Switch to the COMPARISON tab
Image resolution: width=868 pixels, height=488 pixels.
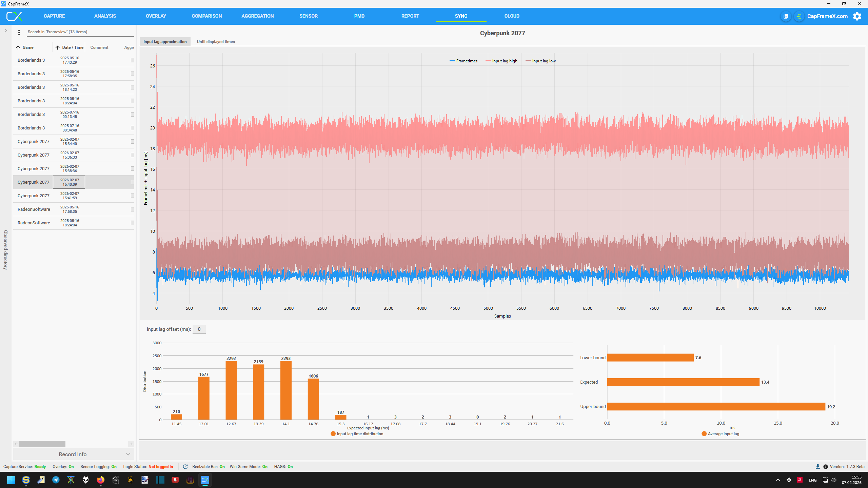click(x=206, y=16)
